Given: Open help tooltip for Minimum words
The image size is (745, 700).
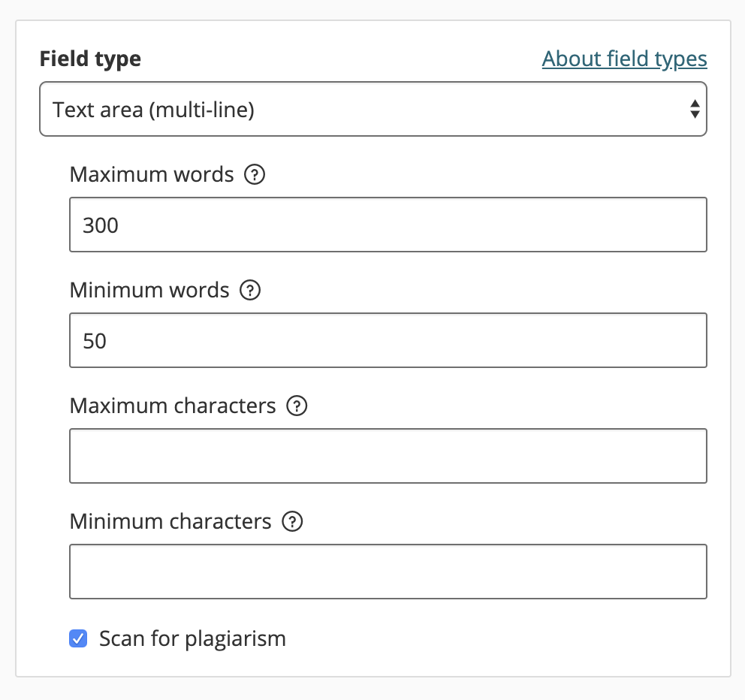Looking at the screenshot, I should (249, 291).
